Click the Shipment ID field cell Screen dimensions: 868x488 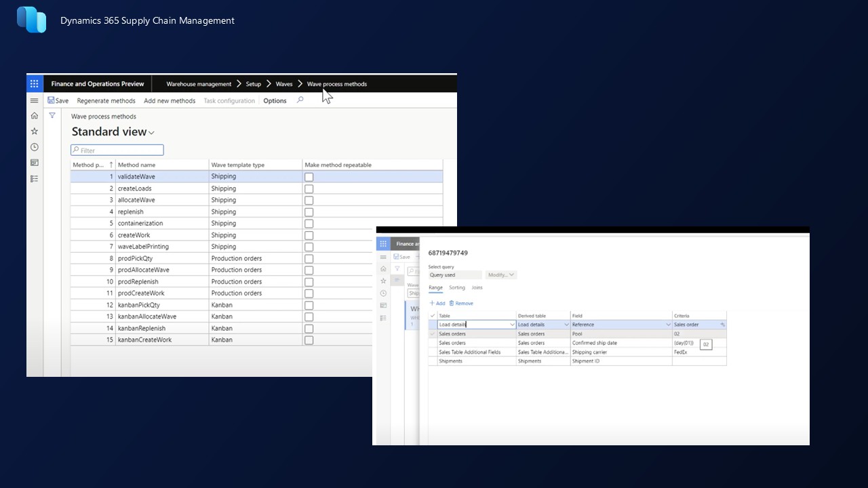tap(620, 361)
